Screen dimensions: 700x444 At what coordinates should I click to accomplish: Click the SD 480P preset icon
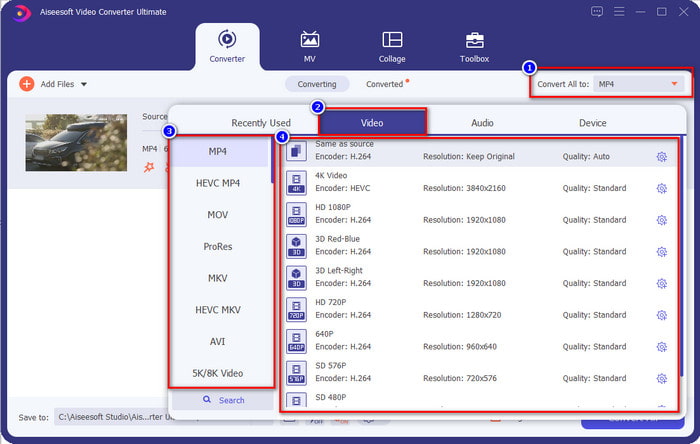click(x=296, y=400)
